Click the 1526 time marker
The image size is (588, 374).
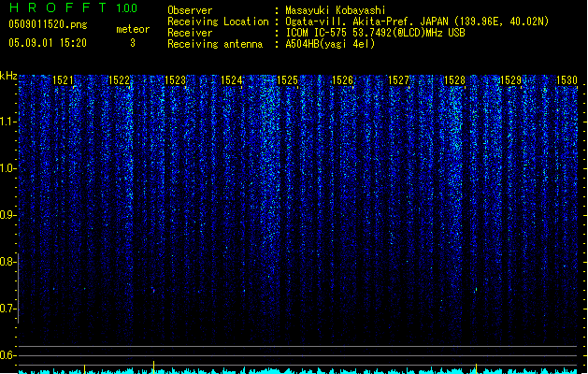pyautogui.click(x=343, y=80)
